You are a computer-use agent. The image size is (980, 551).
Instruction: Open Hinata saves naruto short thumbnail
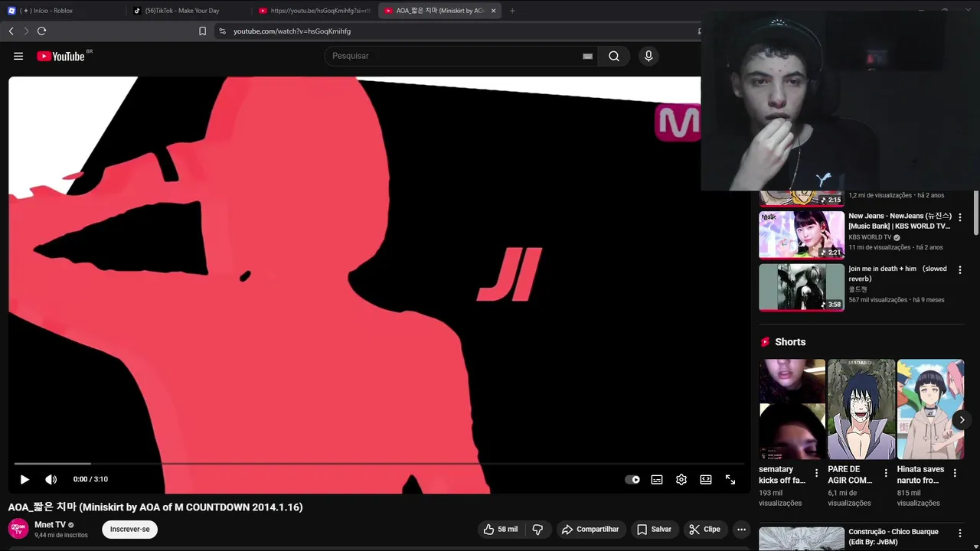tap(930, 409)
